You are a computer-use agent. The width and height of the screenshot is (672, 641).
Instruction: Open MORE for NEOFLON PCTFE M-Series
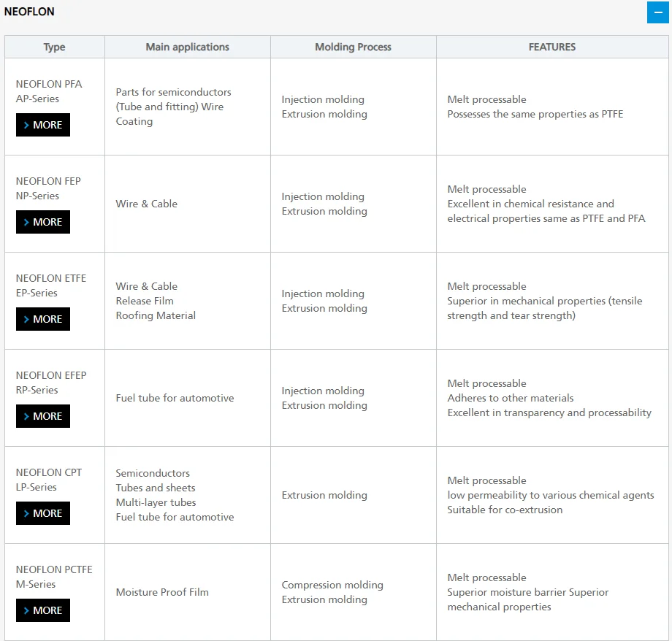tap(43, 610)
